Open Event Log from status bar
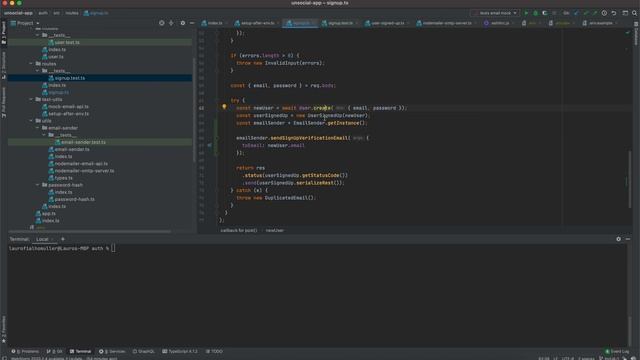 pos(617,351)
